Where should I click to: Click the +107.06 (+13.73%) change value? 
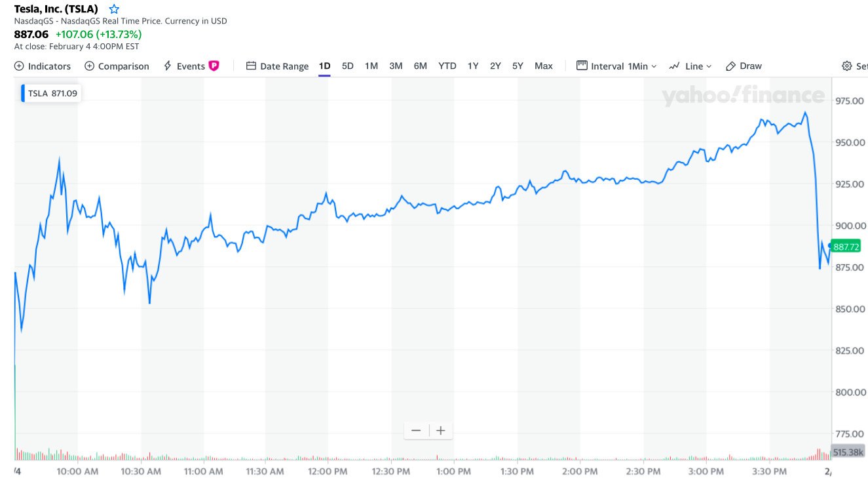pyautogui.click(x=98, y=34)
